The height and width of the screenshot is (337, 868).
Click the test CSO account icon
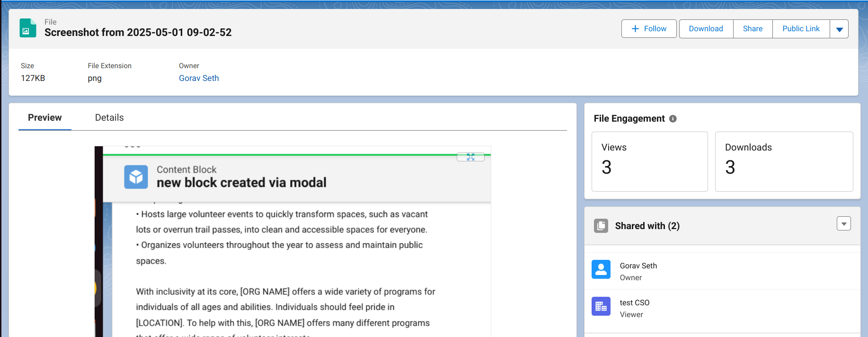click(x=601, y=306)
